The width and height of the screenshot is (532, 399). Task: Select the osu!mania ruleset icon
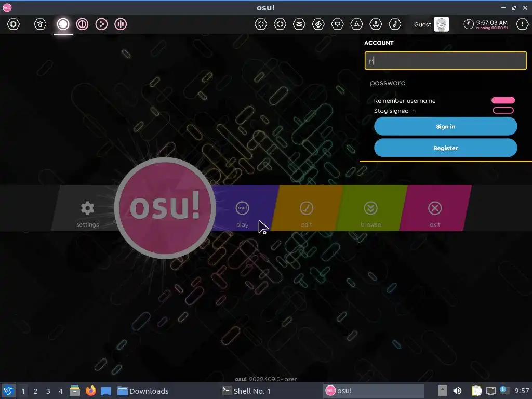(121, 24)
